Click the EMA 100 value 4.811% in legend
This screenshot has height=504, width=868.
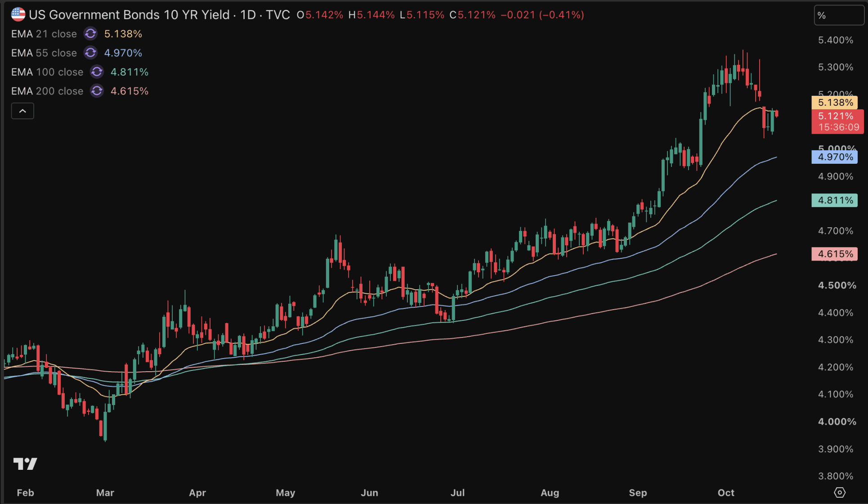[x=130, y=72]
